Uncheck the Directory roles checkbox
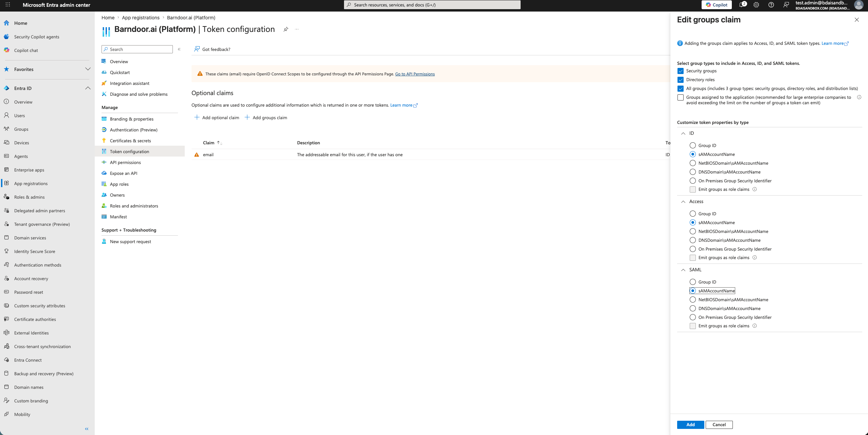The height and width of the screenshot is (435, 868). [680, 80]
